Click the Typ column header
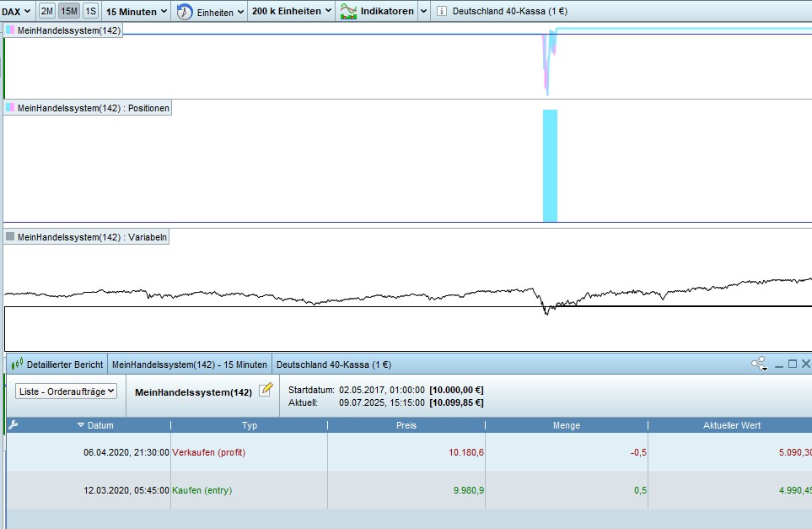Viewport: 812px width, 529px height. [x=249, y=425]
